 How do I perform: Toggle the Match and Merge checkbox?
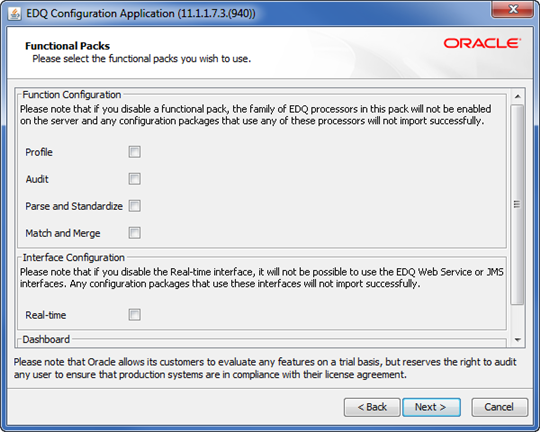[134, 233]
